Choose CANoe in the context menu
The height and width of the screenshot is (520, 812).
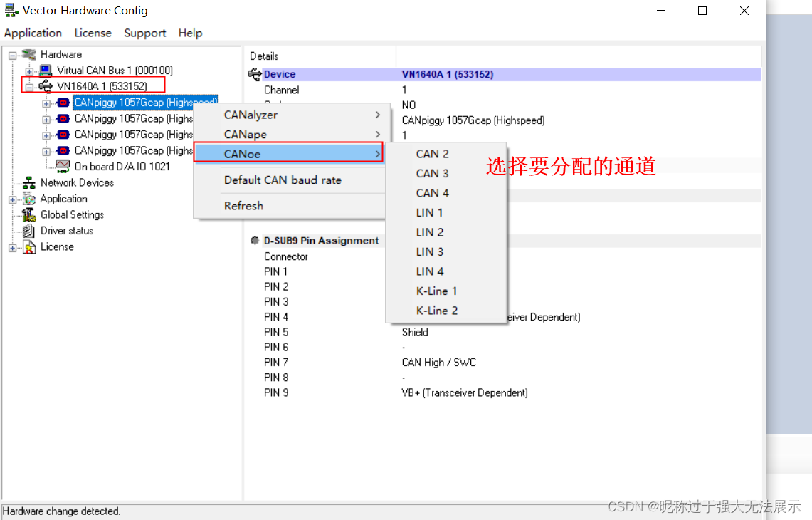[x=289, y=154]
